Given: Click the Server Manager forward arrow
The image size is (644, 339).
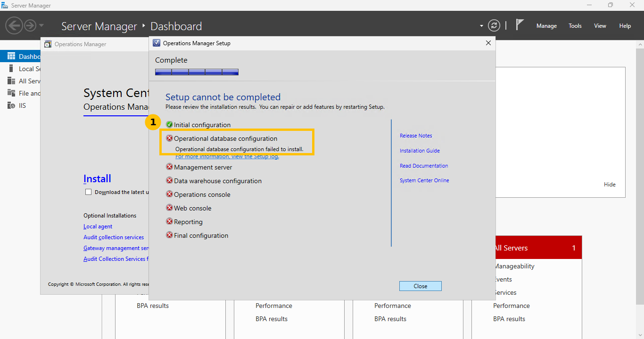Looking at the screenshot, I should coord(30,25).
